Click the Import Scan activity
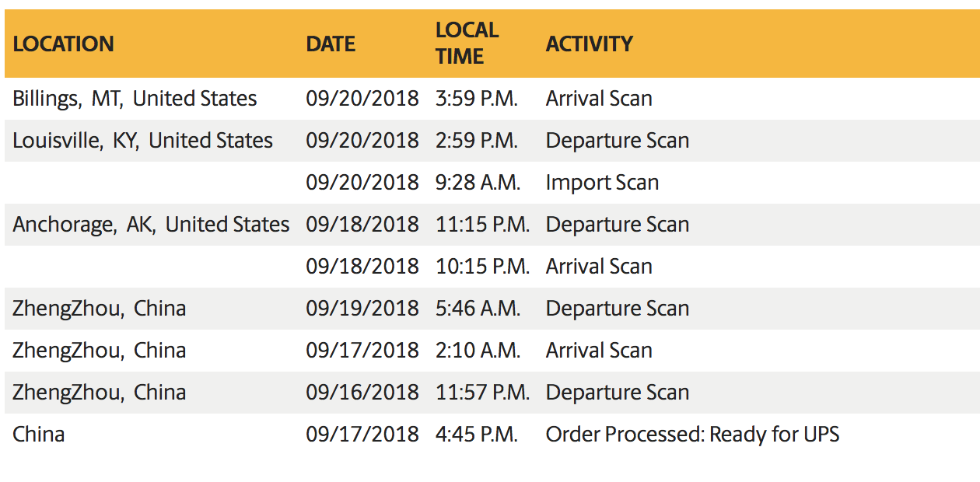This screenshot has height=482, width=980. (x=602, y=183)
